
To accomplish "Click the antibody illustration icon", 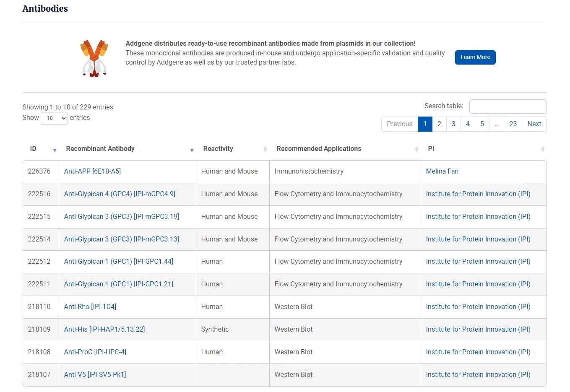I will click(94, 58).
